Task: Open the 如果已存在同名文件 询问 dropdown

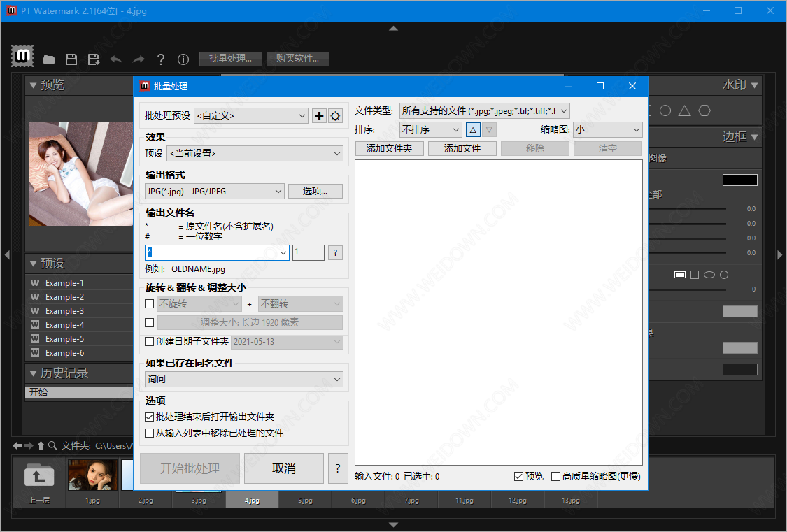Action: click(x=244, y=379)
